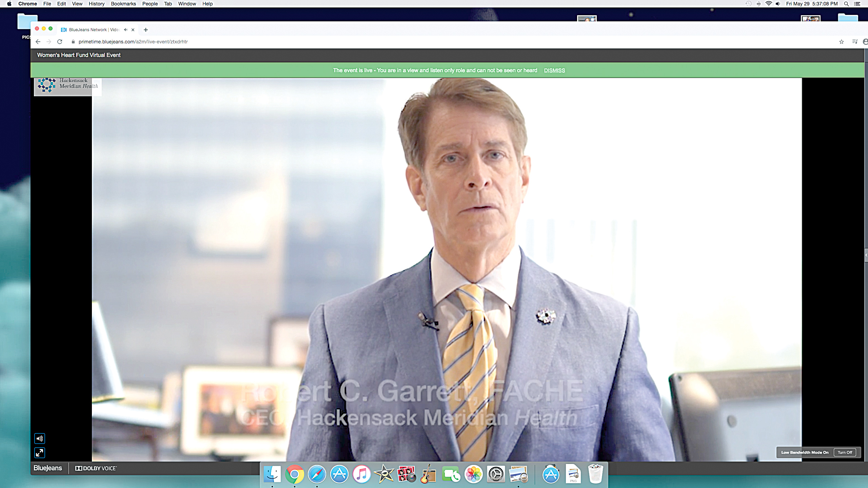Go back to the previous page
Viewport: 868px width, 488px height.
(x=38, y=42)
